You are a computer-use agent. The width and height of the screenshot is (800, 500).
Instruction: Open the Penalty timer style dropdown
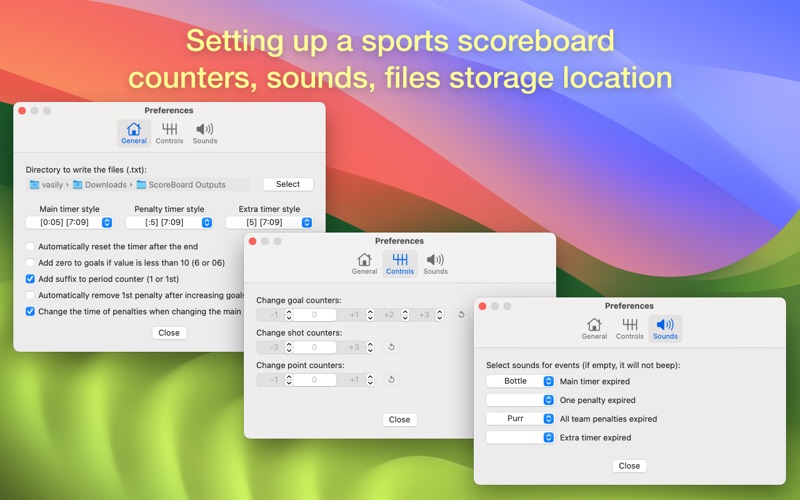click(x=169, y=222)
